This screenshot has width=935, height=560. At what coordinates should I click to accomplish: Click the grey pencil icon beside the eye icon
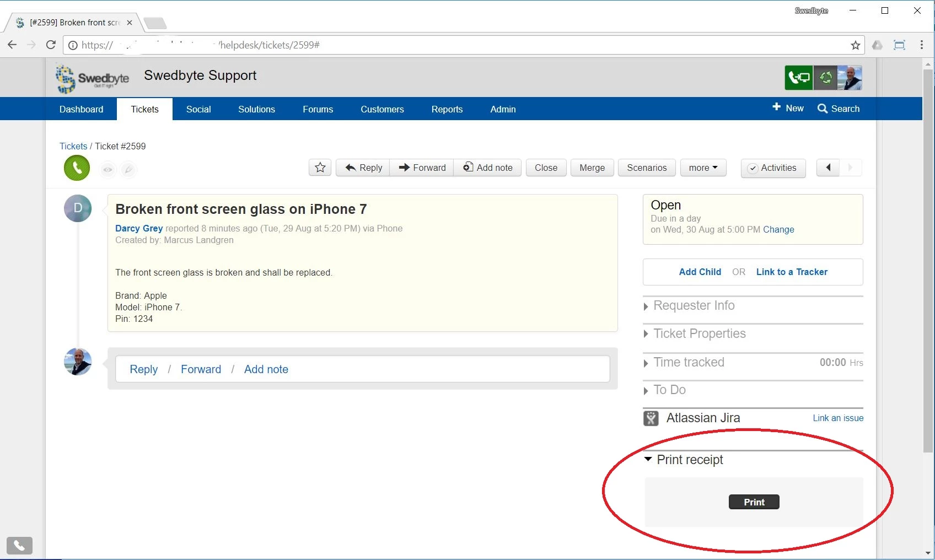(128, 169)
